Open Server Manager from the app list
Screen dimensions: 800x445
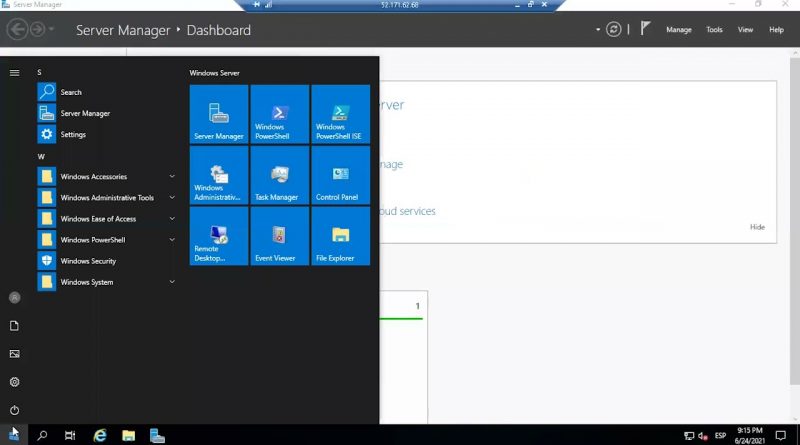(107, 113)
